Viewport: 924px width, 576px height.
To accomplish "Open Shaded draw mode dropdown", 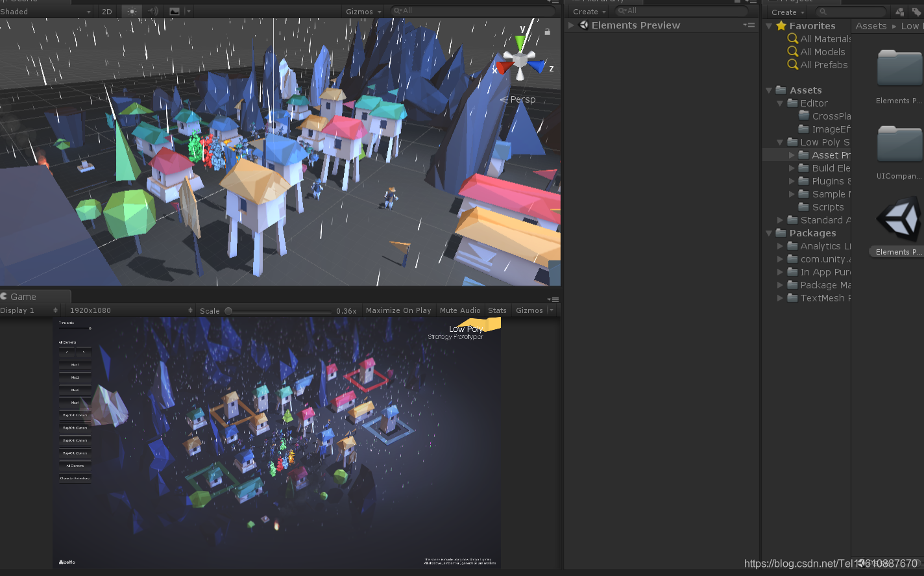I will pos(45,12).
